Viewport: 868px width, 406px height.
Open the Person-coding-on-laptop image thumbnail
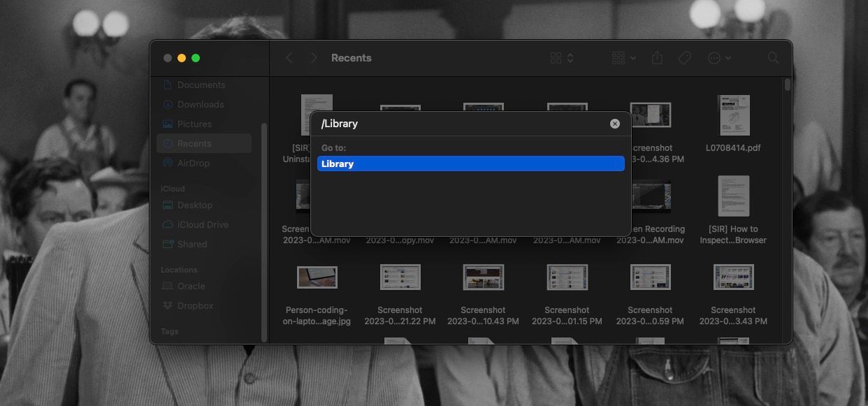[x=317, y=277]
